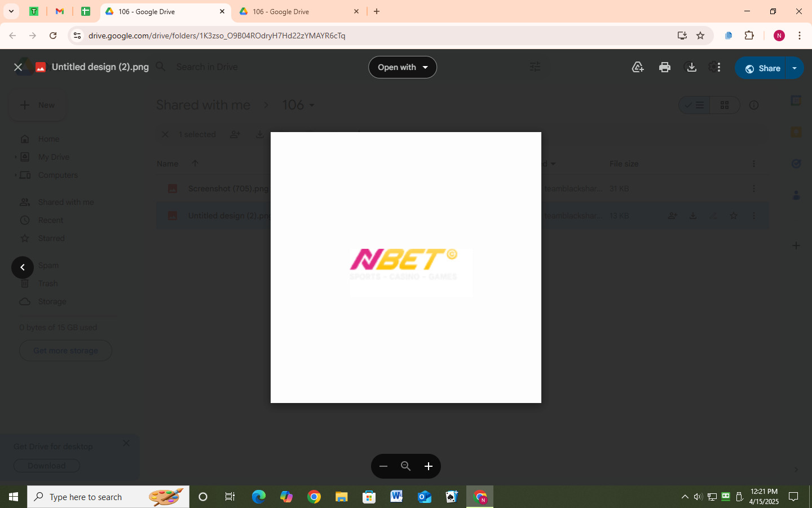812x508 pixels.
Task: Select Screenshot (705).png row
Action: [462, 189]
